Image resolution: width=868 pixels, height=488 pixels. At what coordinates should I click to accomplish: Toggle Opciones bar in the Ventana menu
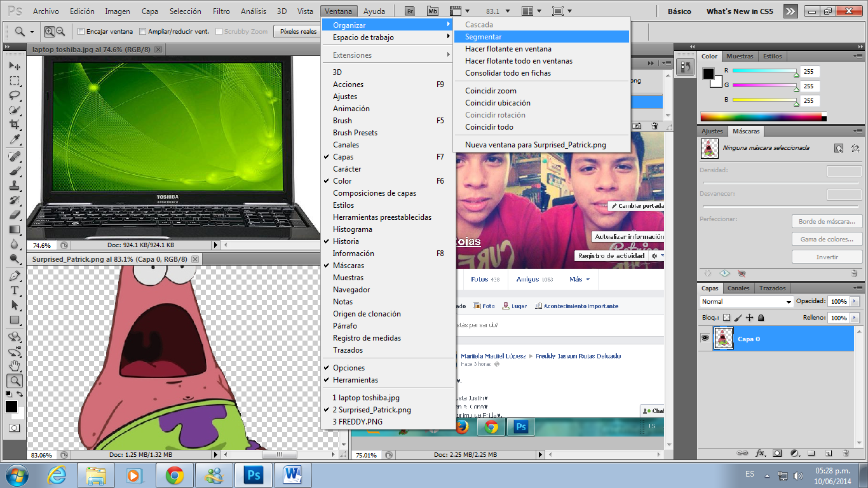388,368
